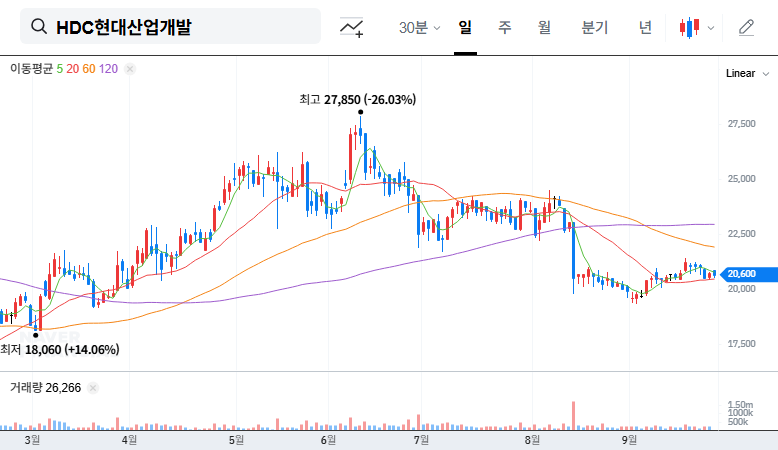Select the candlestick chart type icon

tap(690, 27)
